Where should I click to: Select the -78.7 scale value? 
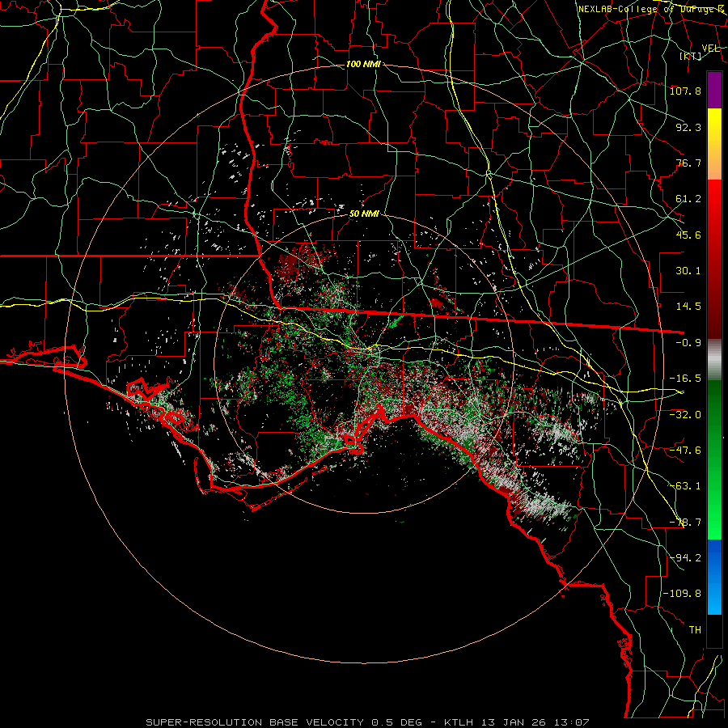685,523
